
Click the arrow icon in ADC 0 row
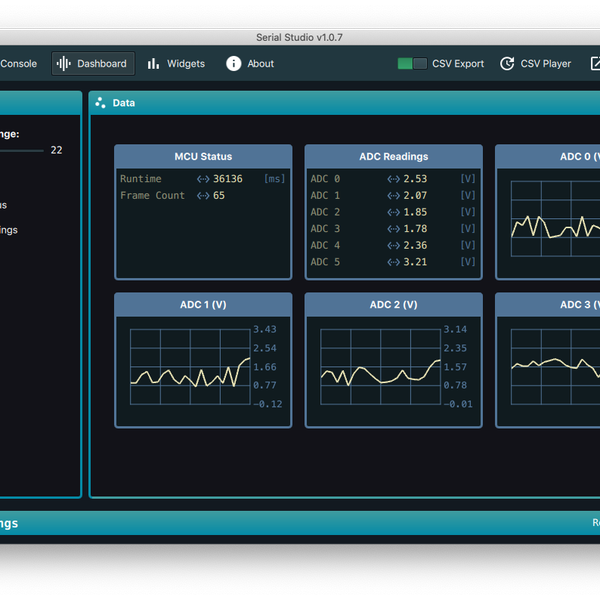(393, 179)
